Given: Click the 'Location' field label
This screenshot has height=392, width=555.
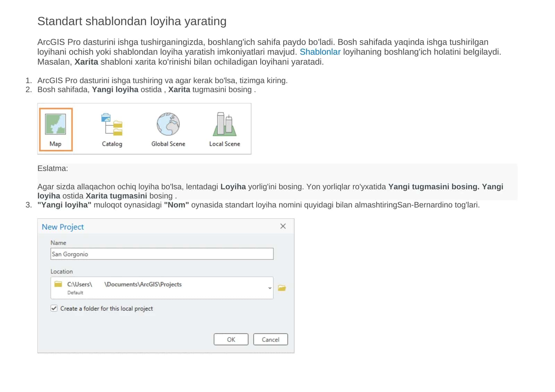Looking at the screenshot, I should click(x=62, y=271).
